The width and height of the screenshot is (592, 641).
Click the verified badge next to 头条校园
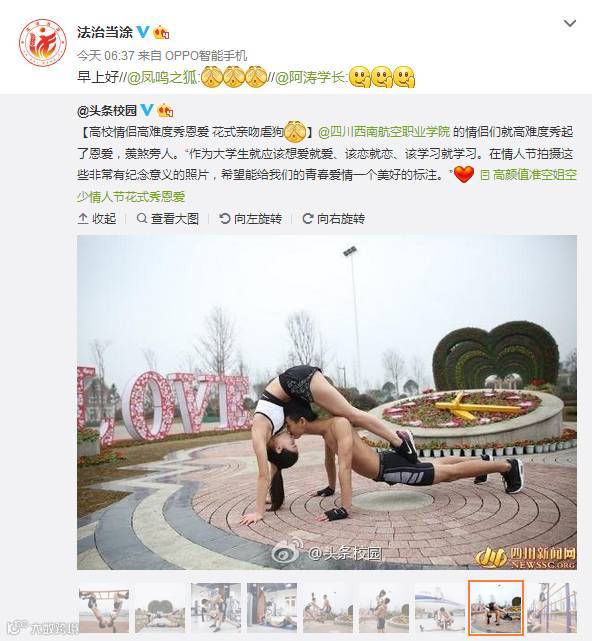pos(147,110)
